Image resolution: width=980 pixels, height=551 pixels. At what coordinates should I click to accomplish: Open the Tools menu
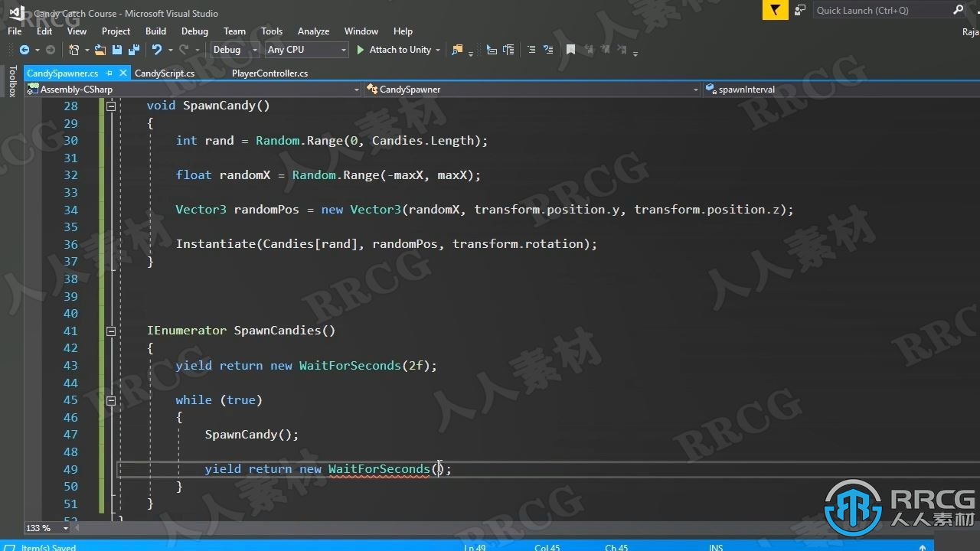272,31
